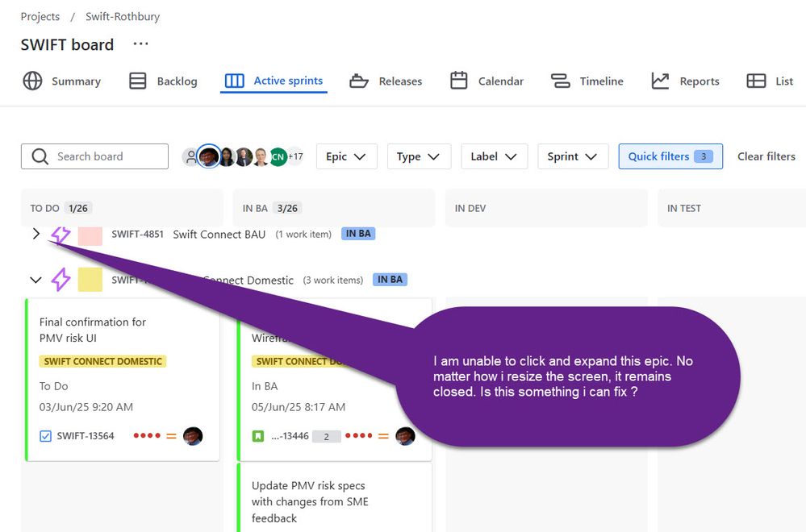This screenshot has width=806, height=532.
Task: Click the IN BA badge of Connect Domestic epic
Action: (x=390, y=280)
